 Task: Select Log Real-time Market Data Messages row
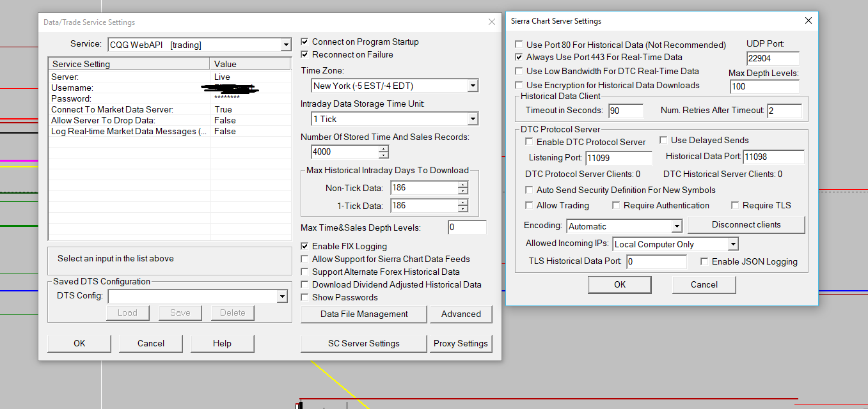tap(170, 131)
